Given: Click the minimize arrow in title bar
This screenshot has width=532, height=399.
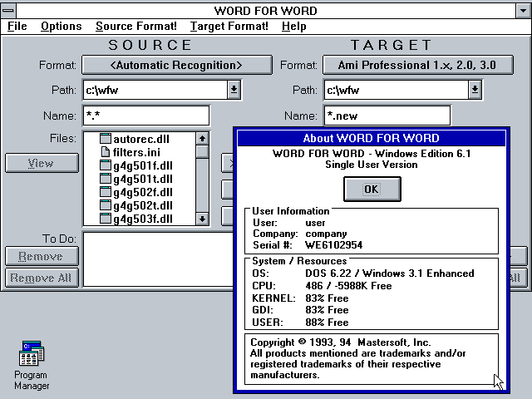Looking at the screenshot, I should [523, 11].
